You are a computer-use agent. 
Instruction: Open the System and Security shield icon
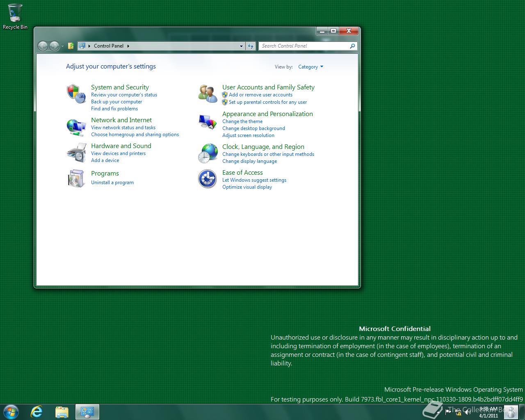point(76,94)
